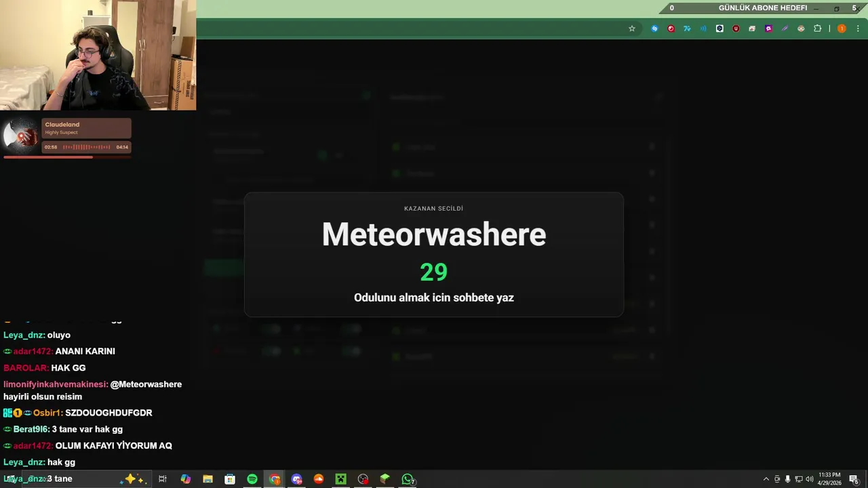The width and height of the screenshot is (868, 488).
Task: Click the music widget album art
Action: pyautogui.click(x=21, y=136)
